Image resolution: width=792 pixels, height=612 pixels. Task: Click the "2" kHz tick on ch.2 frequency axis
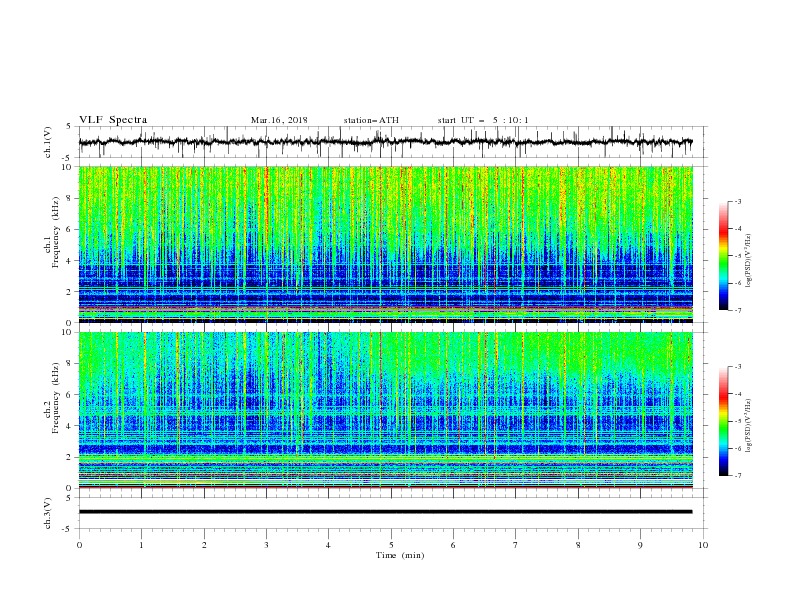click(x=69, y=457)
